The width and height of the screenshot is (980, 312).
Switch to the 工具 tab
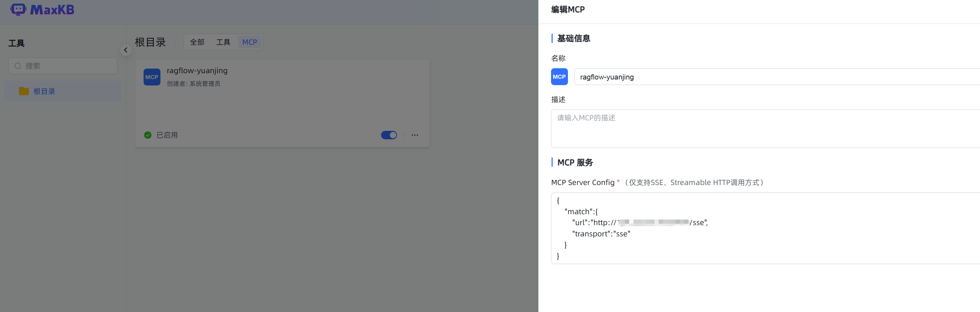(223, 42)
